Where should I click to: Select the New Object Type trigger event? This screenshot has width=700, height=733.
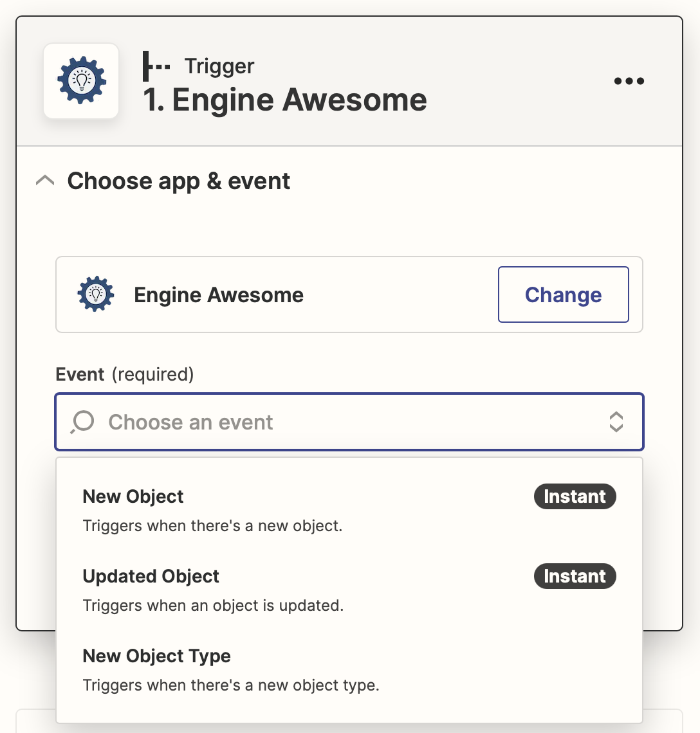pyautogui.click(x=156, y=656)
